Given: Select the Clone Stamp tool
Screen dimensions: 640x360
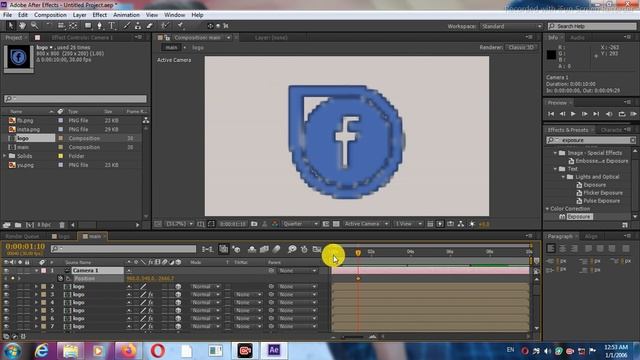Looking at the screenshot, I should pos(138,26).
